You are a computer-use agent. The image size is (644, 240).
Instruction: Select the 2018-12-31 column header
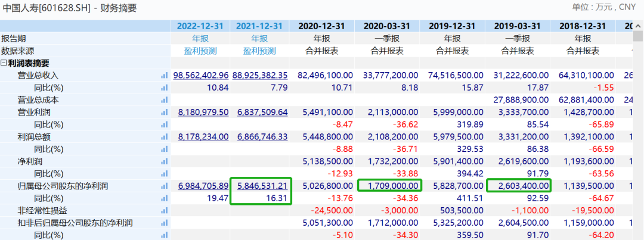(x=583, y=26)
